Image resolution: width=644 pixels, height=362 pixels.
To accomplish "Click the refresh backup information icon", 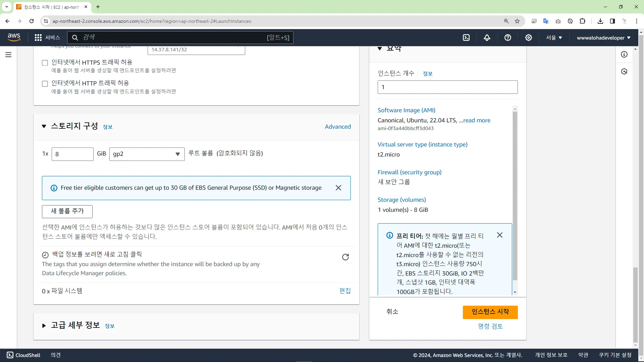I will click(345, 257).
